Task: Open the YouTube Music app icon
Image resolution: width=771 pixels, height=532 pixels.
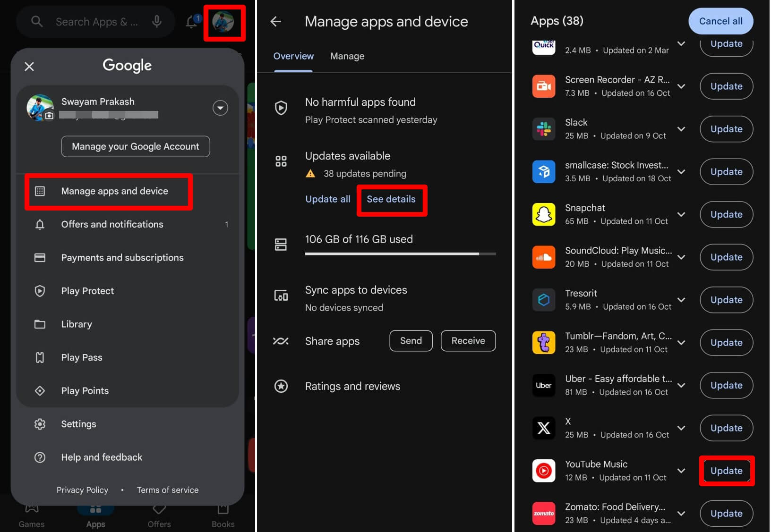Action: [x=544, y=471]
